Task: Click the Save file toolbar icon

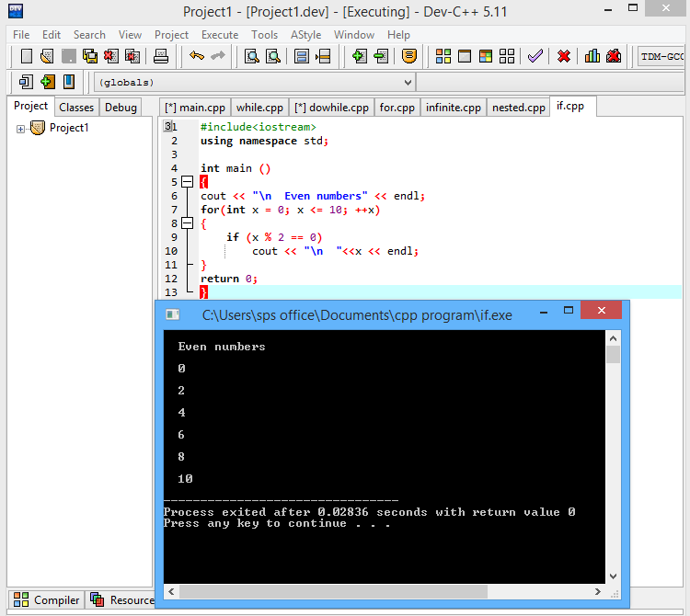Action: [x=68, y=56]
